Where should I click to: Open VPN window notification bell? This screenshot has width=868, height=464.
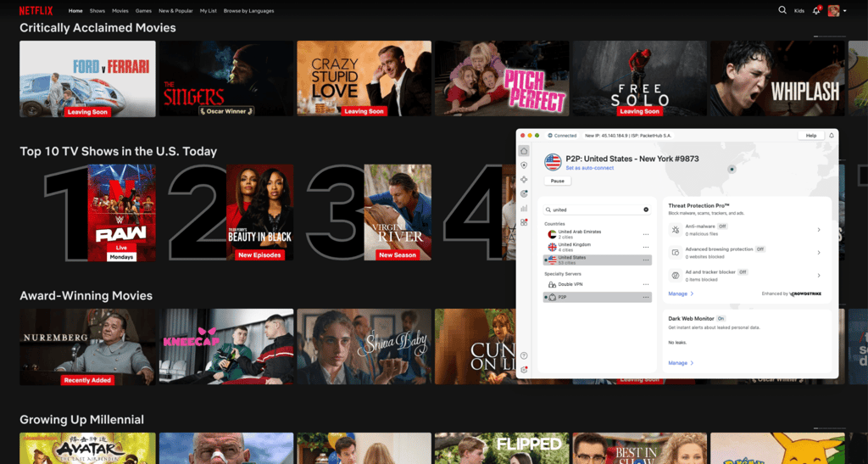(831, 136)
